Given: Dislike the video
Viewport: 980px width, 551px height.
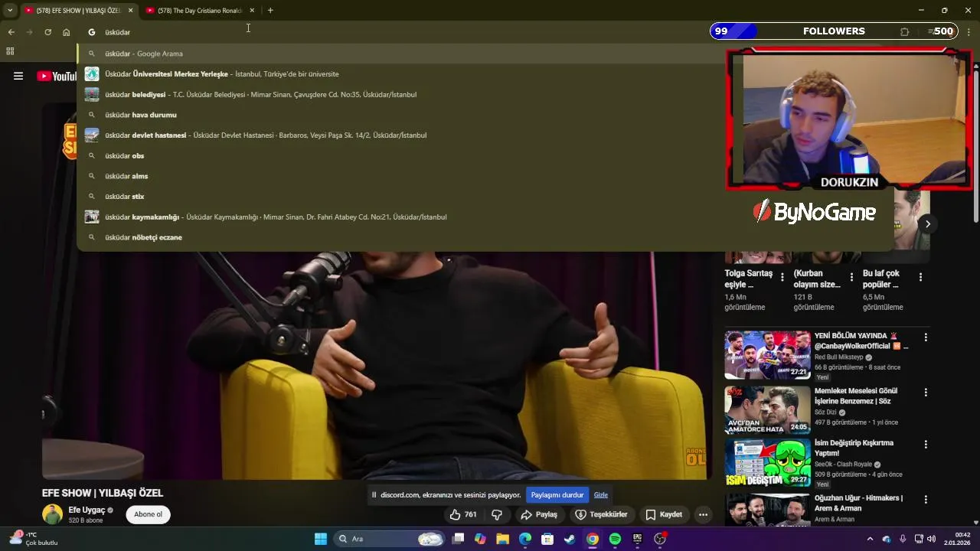Looking at the screenshot, I should pyautogui.click(x=497, y=514).
